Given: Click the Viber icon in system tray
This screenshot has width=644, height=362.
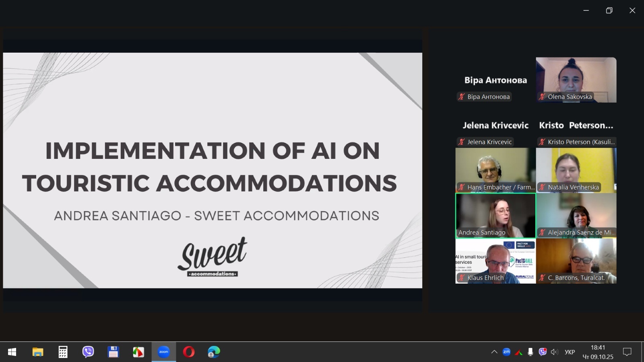Looking at the screenshot, I should [x=543, y=352].
